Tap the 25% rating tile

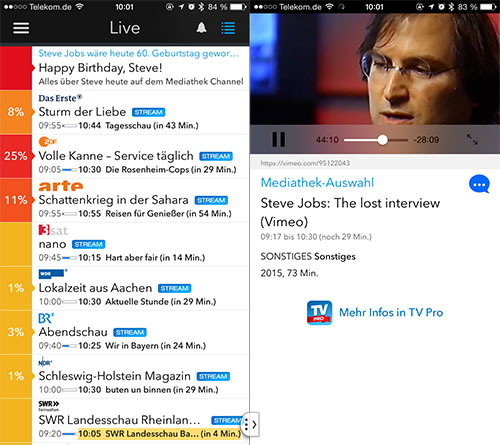click(16, 156)
